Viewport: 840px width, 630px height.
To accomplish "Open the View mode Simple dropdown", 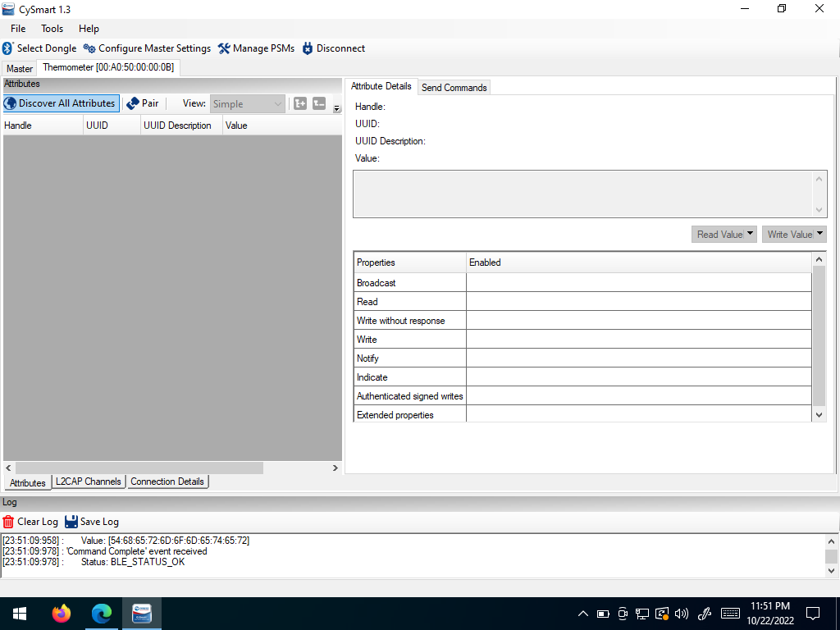I will click(x=247, y=104).
